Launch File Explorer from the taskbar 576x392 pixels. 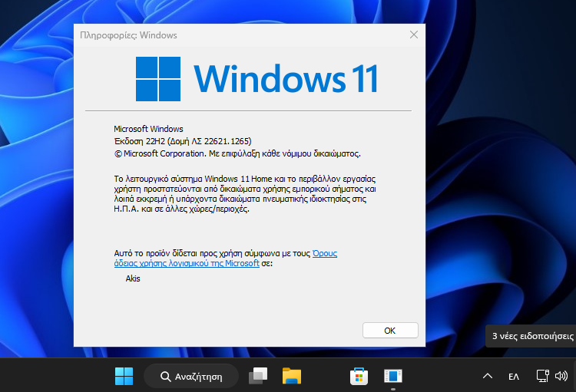(292, 376)
